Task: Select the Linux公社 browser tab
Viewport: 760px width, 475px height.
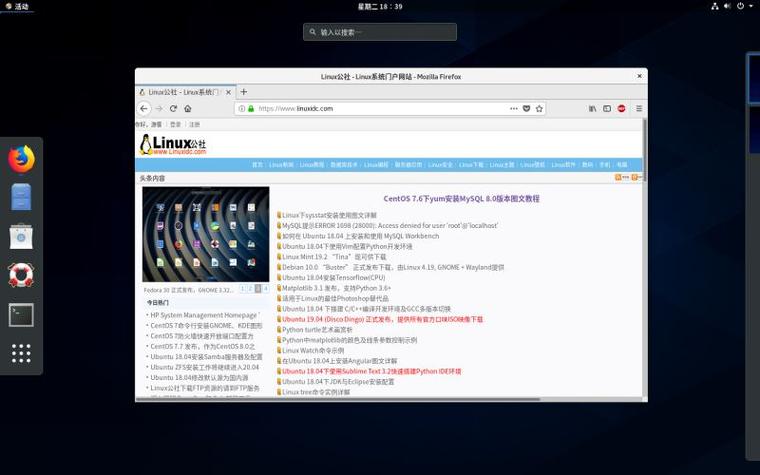Action: click(x=185, y=92)
